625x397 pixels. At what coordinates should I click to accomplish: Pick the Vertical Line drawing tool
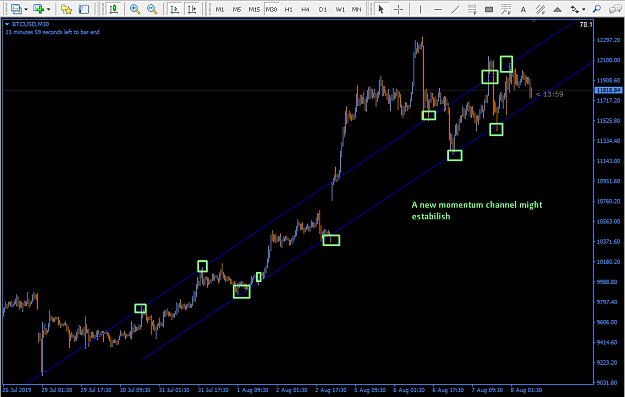[420, 9]
